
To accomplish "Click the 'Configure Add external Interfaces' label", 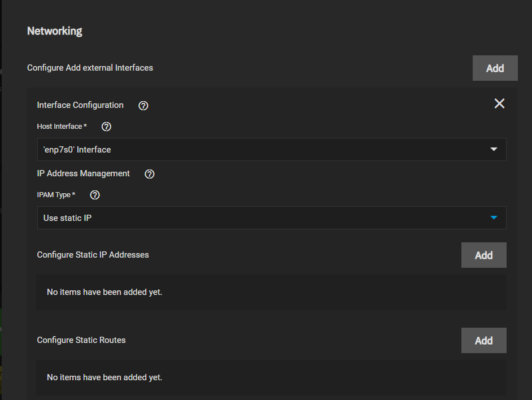I will click(x=90, y=68).
